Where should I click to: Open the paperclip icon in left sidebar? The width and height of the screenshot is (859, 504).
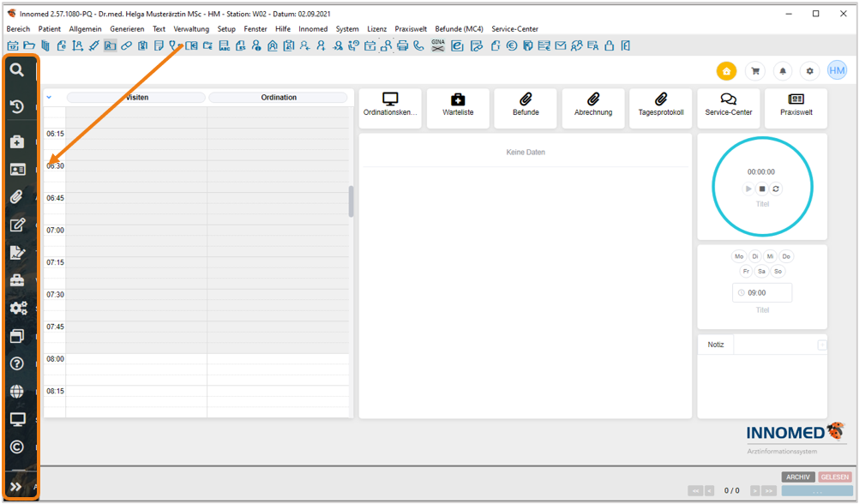[x=17, y=196]
